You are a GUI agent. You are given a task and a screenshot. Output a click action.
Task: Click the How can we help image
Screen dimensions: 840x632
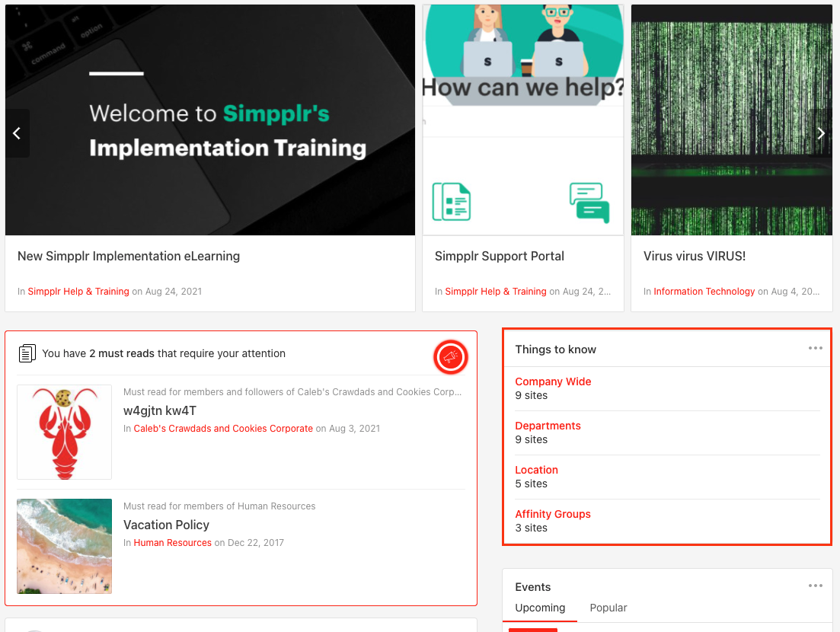point(523,120)
